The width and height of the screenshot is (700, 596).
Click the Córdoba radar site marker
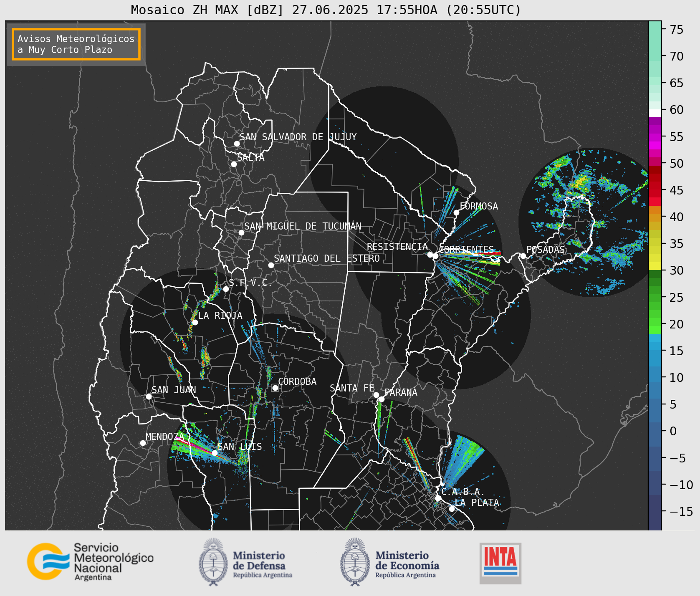(x=275, y=388)
